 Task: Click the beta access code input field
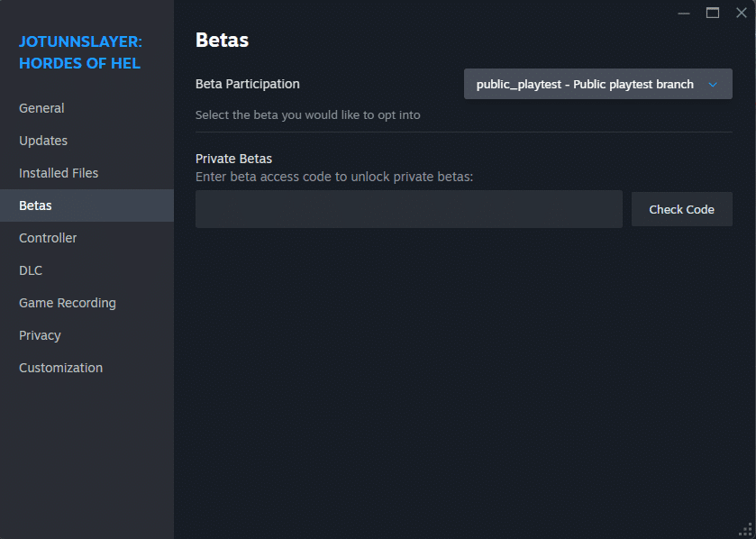coord(409,209)
